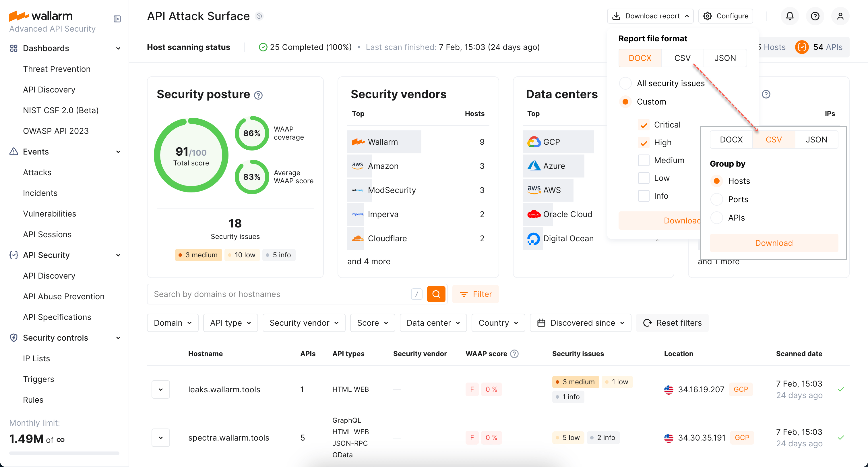The width and height of the screenshot is (868, 467).
Task: Open the Discovered since dropdown
Action: pyautogui.click(x=580, y=323)
